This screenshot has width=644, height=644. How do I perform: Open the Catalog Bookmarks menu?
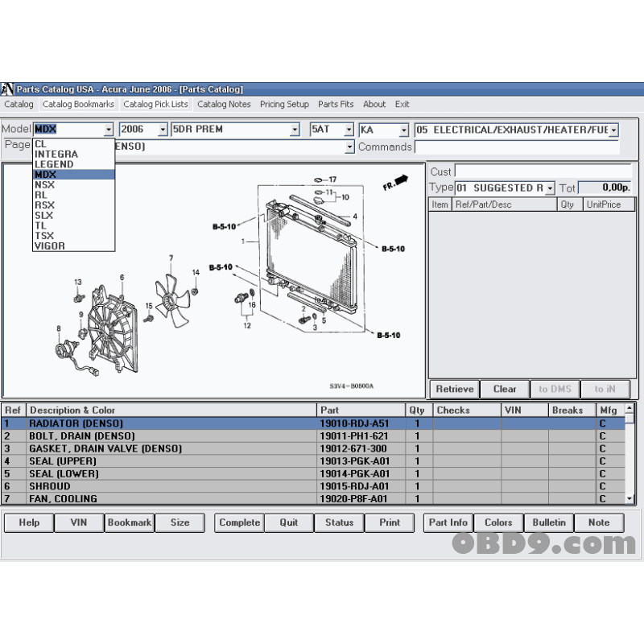pyautogui.click(x=78, y=105)
